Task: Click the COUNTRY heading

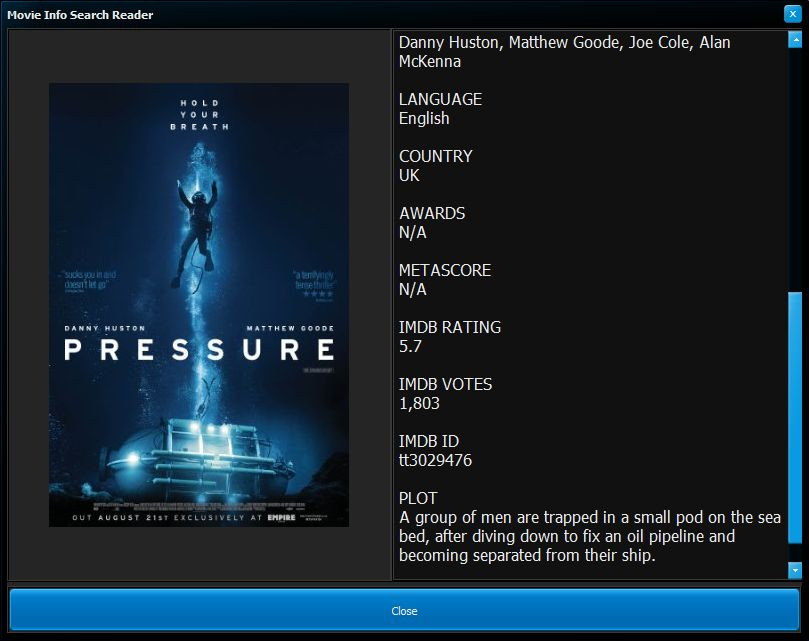Action: [435, 156]
